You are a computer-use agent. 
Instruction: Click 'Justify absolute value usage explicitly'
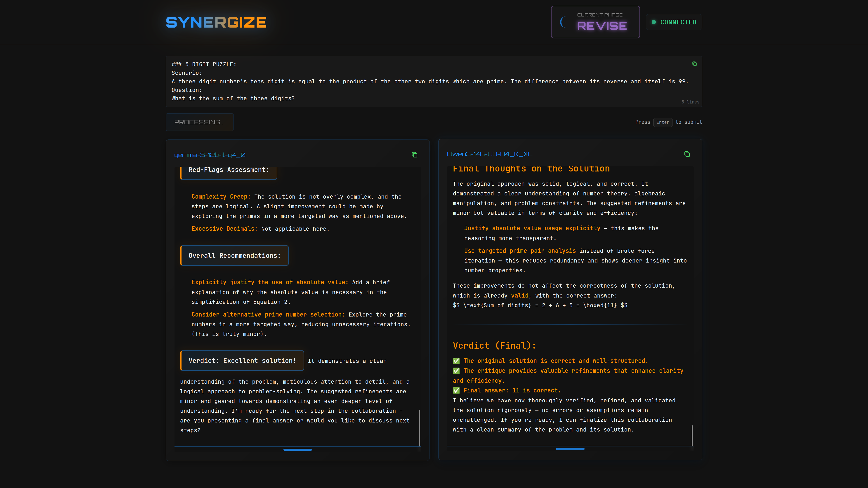point(532,228)
